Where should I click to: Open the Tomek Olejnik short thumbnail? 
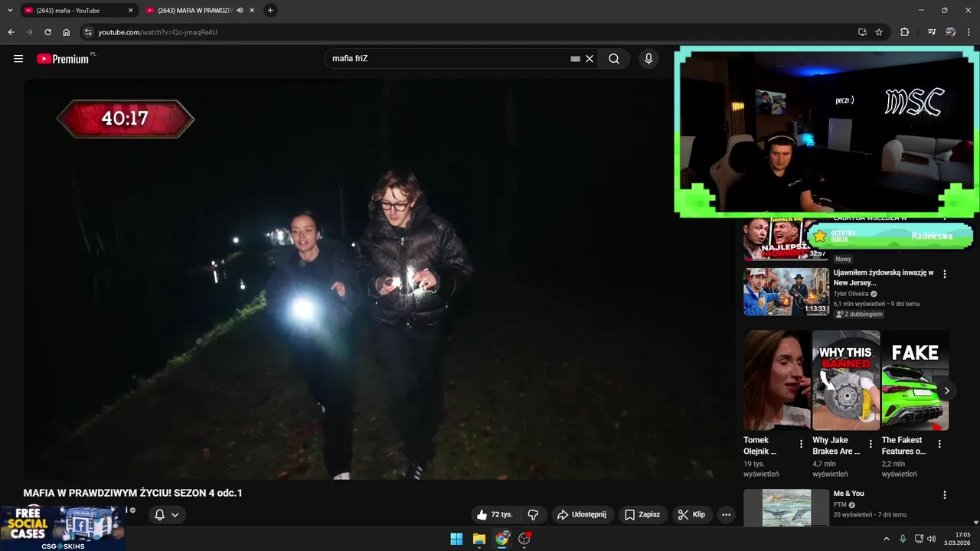tap(776, 380)
